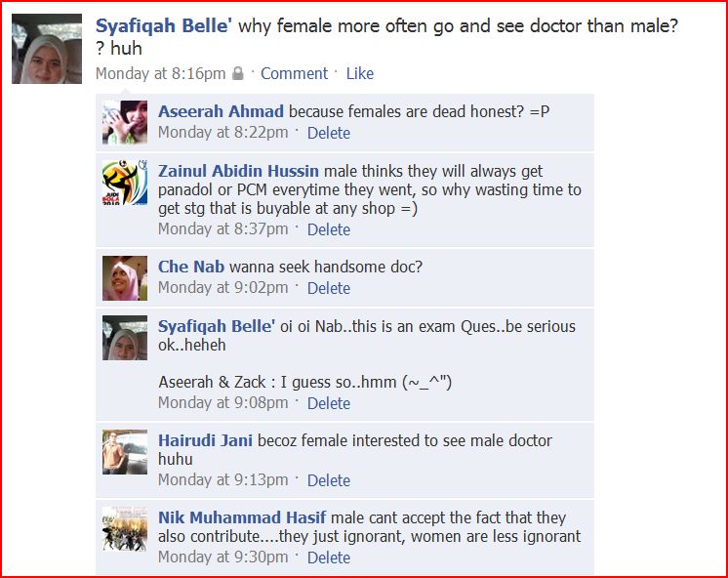
Task: Open Che Nab's profile picture
Action: (x=125, y=278)
